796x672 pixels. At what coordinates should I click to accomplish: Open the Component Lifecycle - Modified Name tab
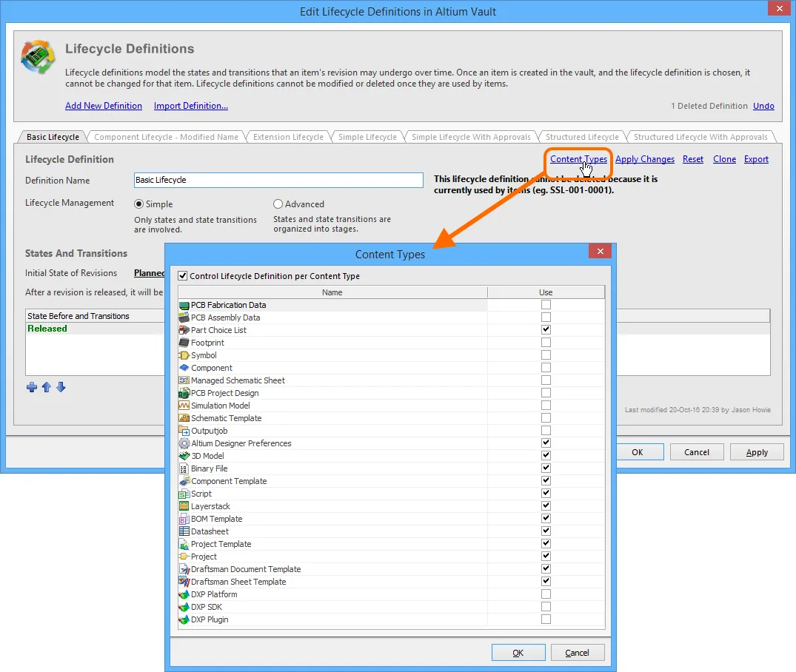point(166,137)
